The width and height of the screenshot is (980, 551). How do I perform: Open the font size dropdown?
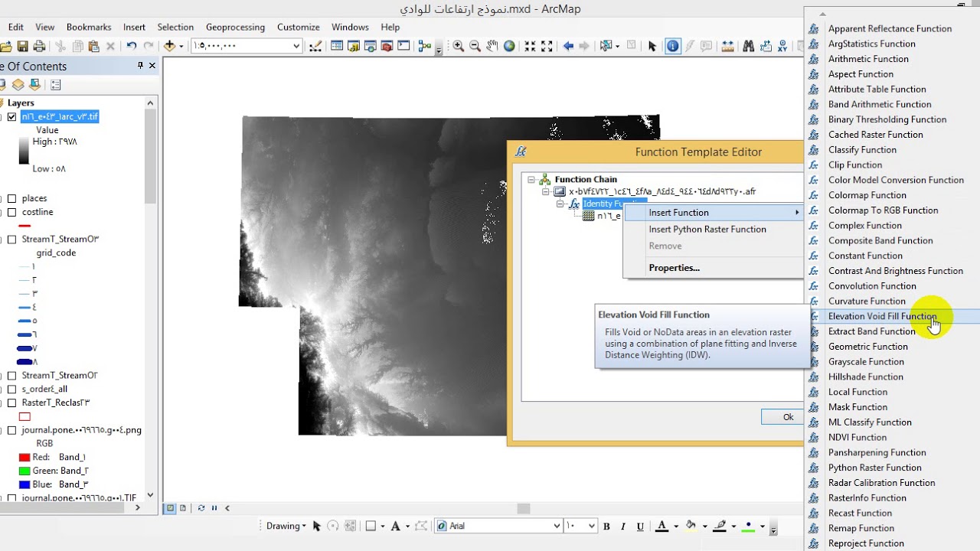(x=591, y=526)
